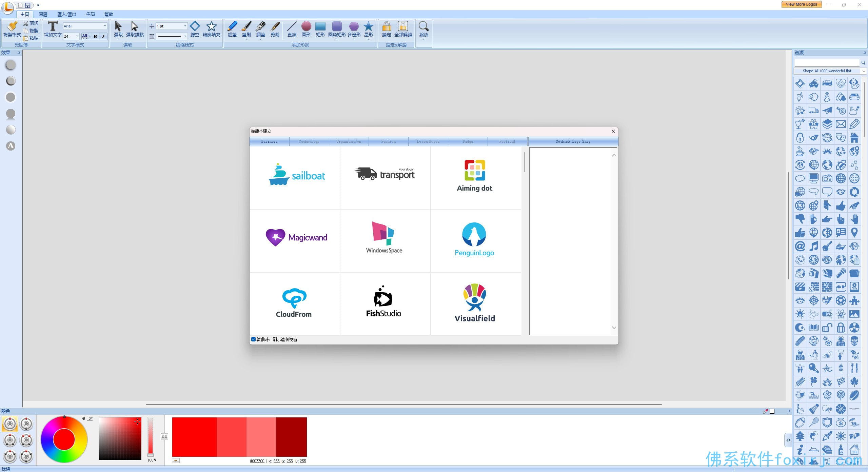Expand the arrow under the 星形 star button
Viewport: 868px width, 472px height.
tap(368, 39)
